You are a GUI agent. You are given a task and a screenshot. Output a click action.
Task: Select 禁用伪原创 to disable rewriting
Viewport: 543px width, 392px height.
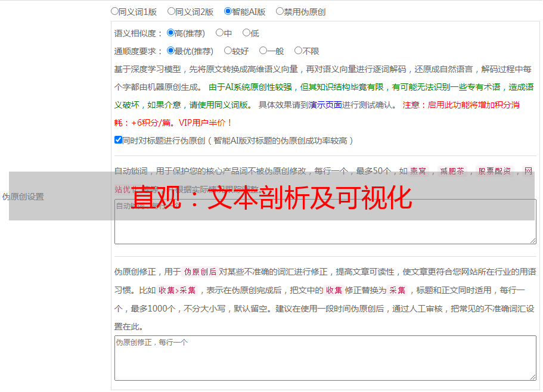(x=280, y=11)
